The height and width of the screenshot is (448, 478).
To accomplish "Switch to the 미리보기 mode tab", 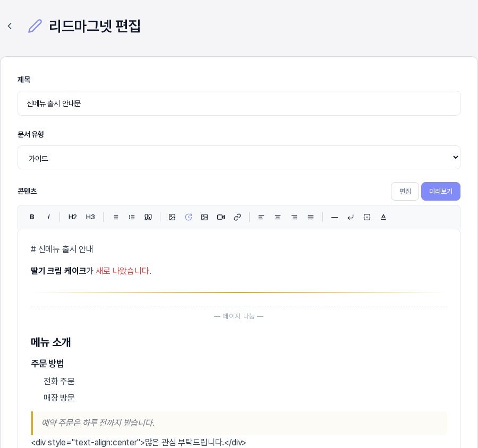I will point(441,192).
